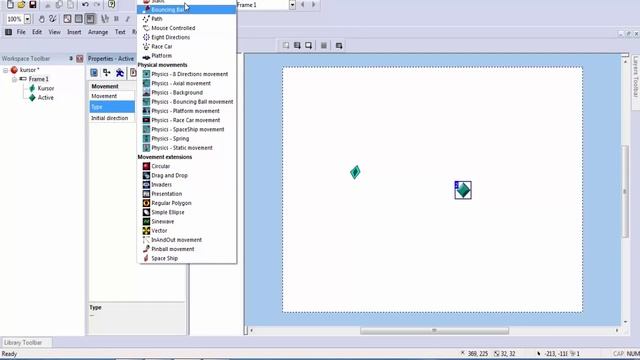Choose Simple Ellipse movement extension
640x360 pixels.
(x=187, y=212)
